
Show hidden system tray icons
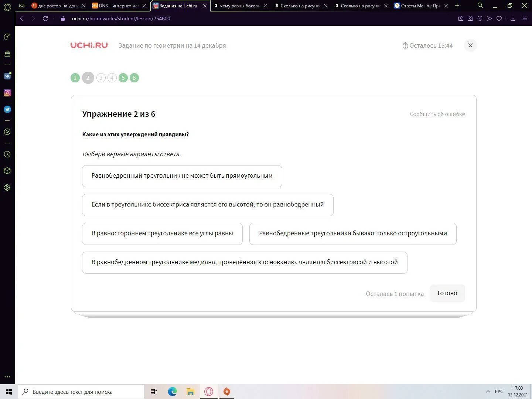click(x=488, y=392)
